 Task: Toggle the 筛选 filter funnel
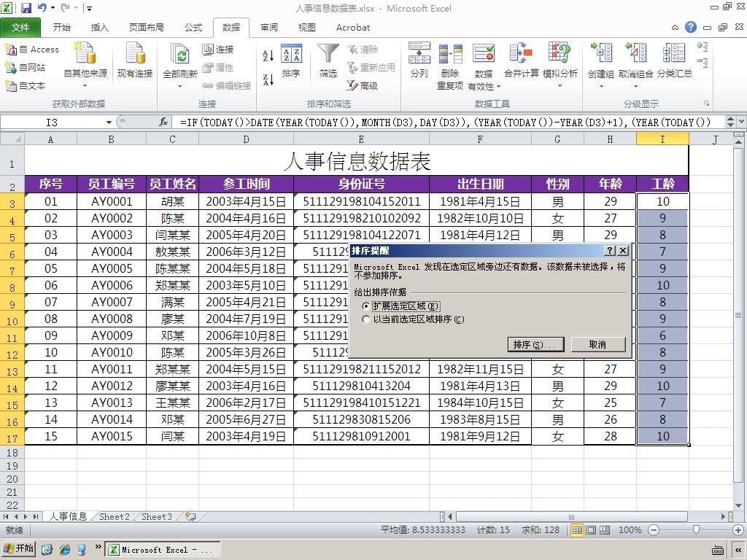click(x=328, y=60)
